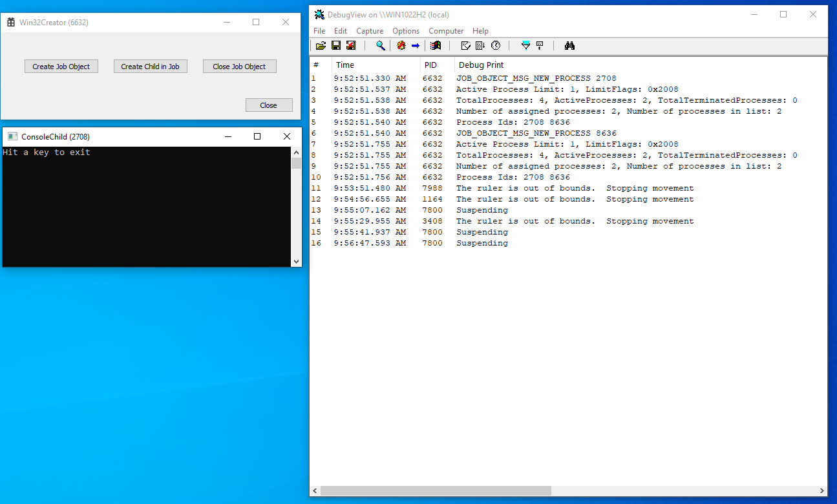Click the ConsoleChild scrollbar up arrow
Viewport: 837px width, 504px height.
click(297, 152)
